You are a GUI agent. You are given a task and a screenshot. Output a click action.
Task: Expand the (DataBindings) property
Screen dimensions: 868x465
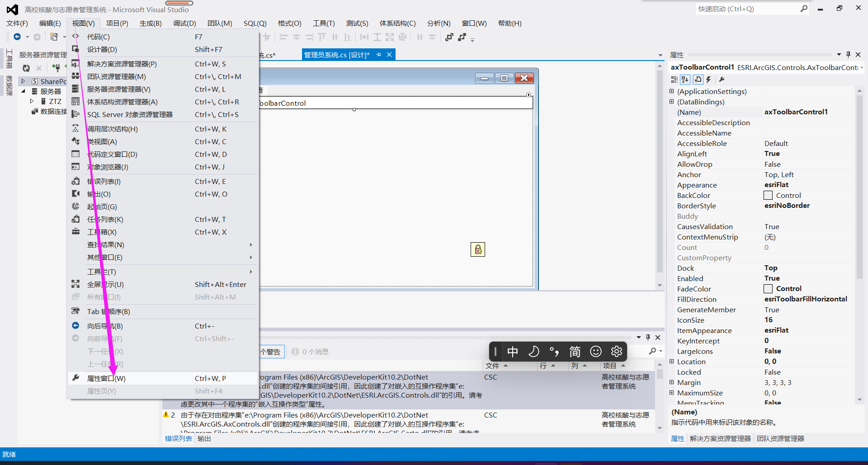[x=672, y=102]
